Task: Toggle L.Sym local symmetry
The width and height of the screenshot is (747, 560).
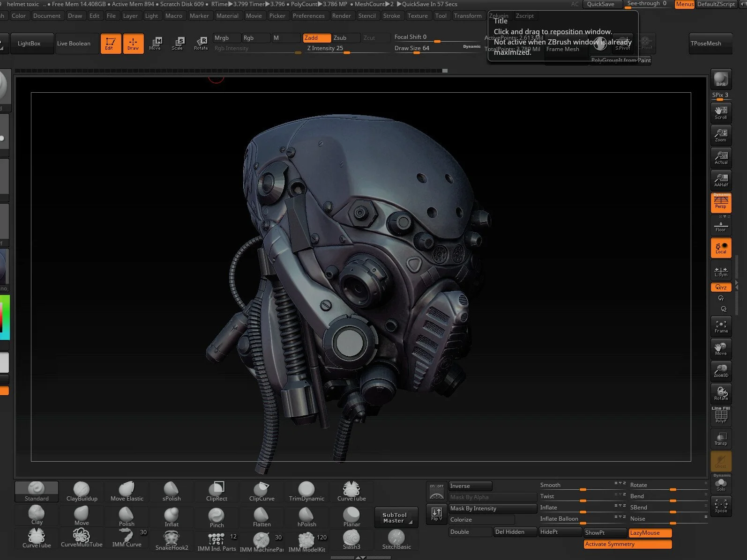Action: 721,271
